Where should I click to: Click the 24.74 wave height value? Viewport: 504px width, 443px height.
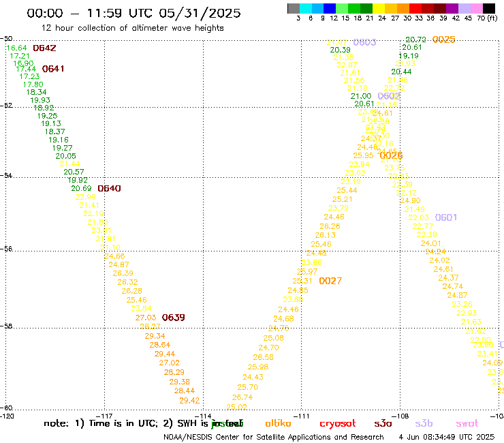tap(452, 286)
